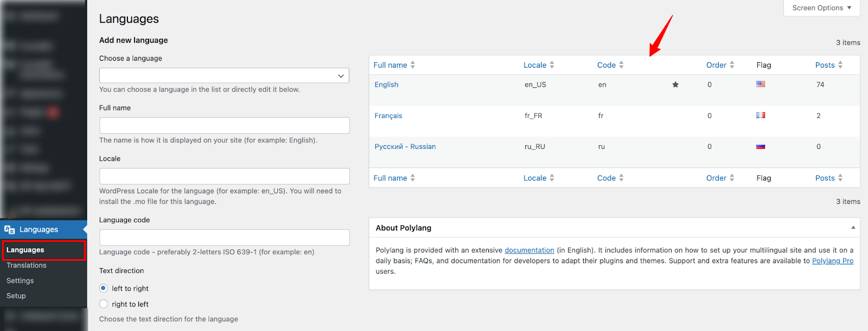Click the About Polylang heading

point(404,228)
